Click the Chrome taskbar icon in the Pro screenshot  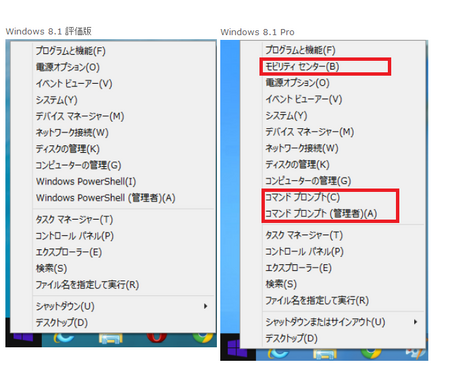(370, 354)
